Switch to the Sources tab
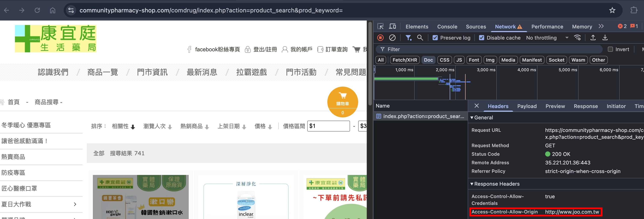The height and width of the screenshot is (219, 644). click(476, 27)
